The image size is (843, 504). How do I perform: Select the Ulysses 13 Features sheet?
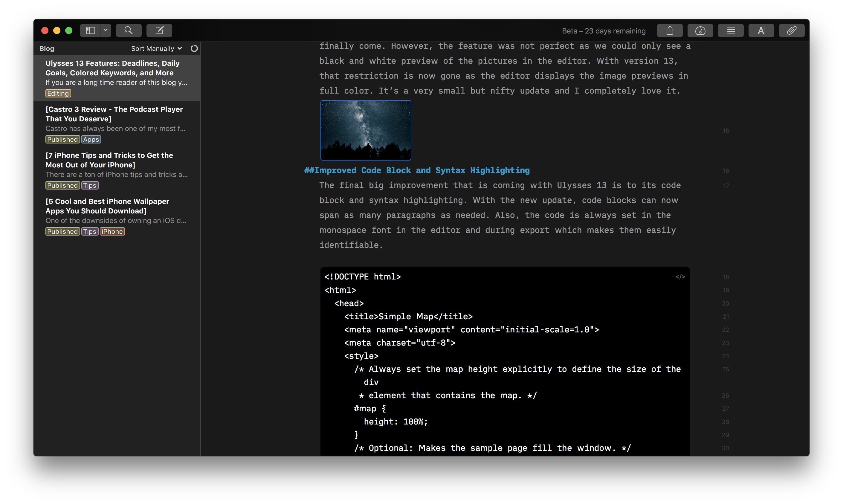(117, 78)
